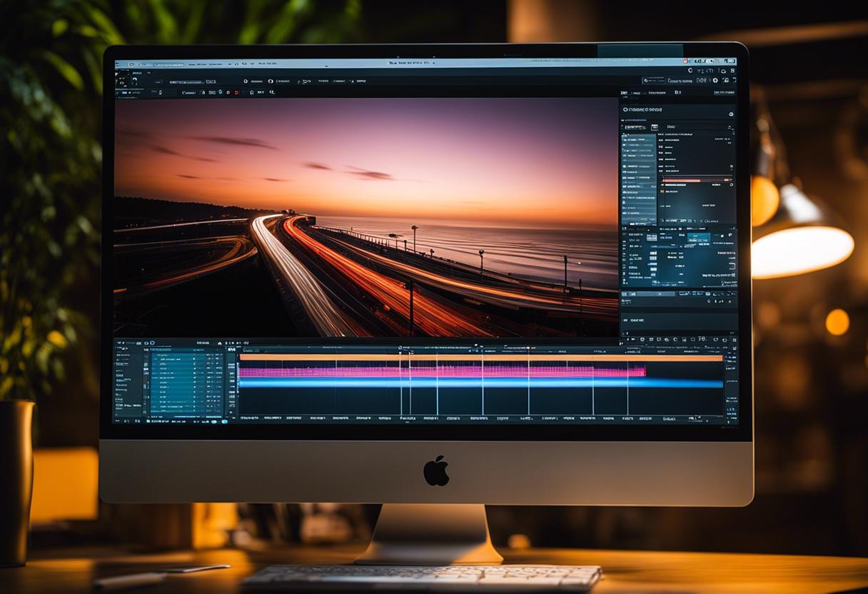
Task: Click the top-right button in the inspector header
Action: [x=724, y=92]
